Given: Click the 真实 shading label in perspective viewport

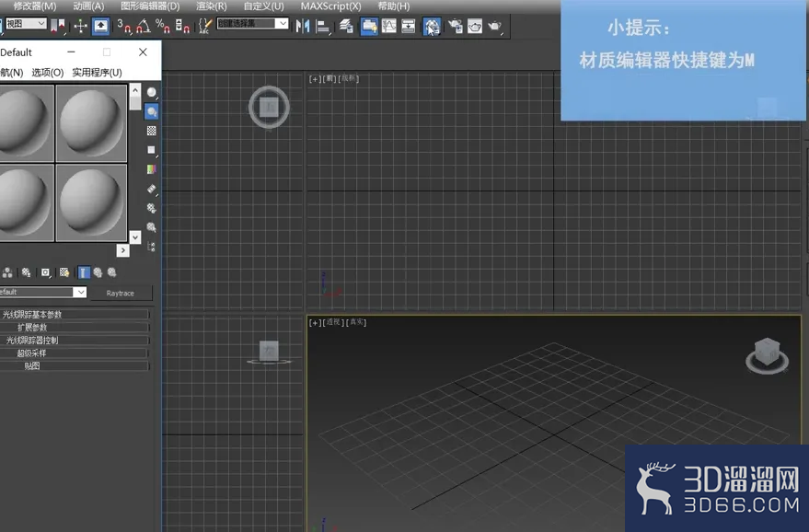Looking at the screenshot, I should click(x=356, y=322).
